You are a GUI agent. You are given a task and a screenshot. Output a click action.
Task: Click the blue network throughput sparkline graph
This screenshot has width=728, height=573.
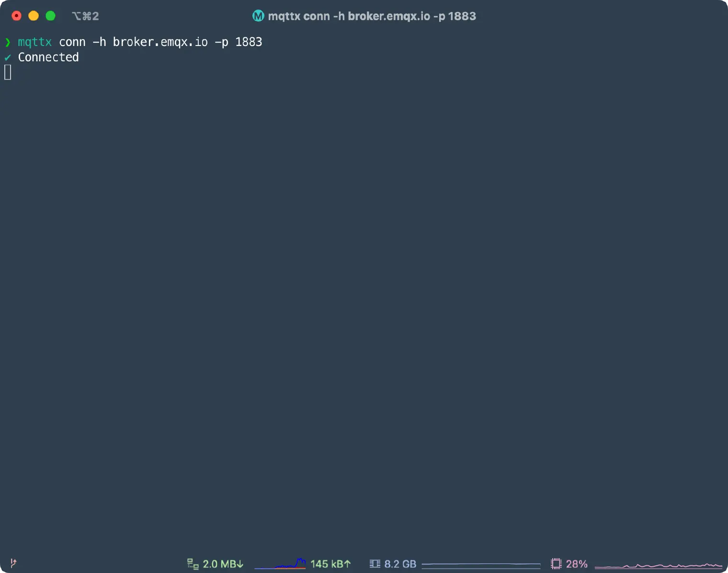coord(280,563)
